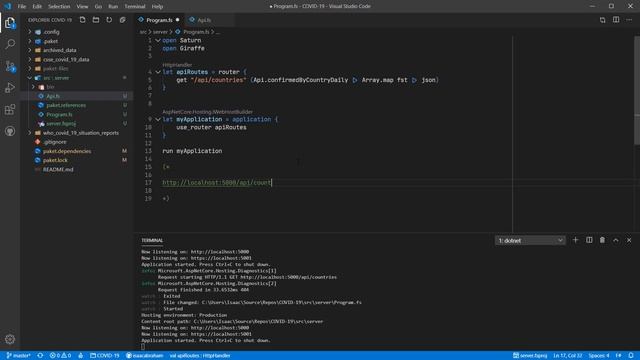
Task: Open the View menu
Action: pyautogui.click(x=82, y=7)
